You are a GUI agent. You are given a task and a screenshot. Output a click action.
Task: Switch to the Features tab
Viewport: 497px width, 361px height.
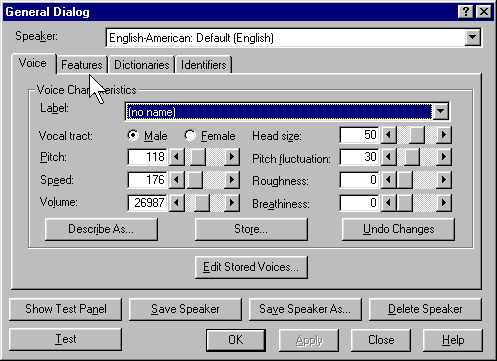82,65
